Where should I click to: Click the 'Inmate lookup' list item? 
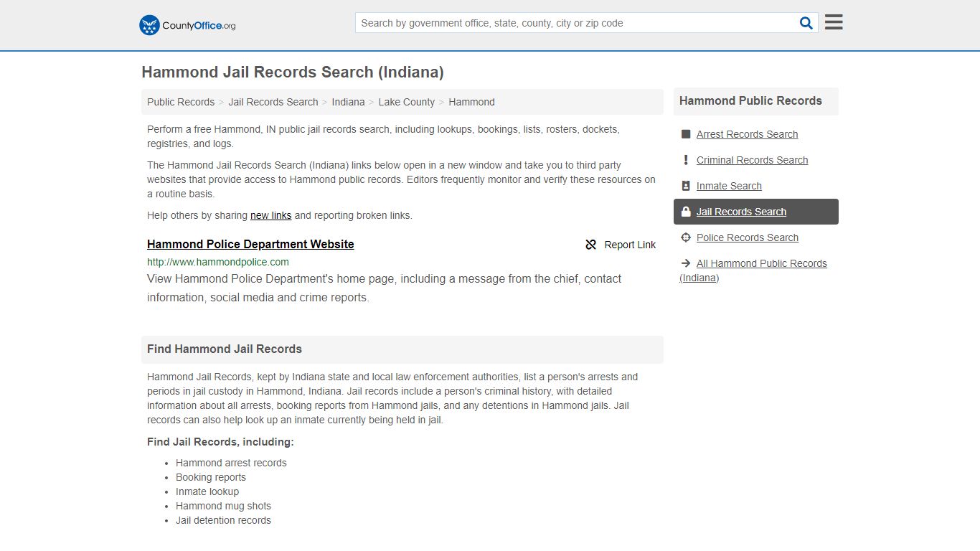pos(207,491)
